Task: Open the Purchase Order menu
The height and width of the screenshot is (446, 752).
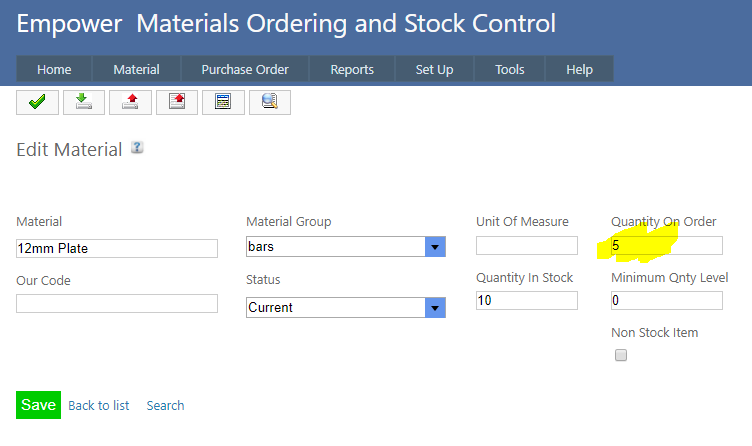Action: tap(245, 69)
